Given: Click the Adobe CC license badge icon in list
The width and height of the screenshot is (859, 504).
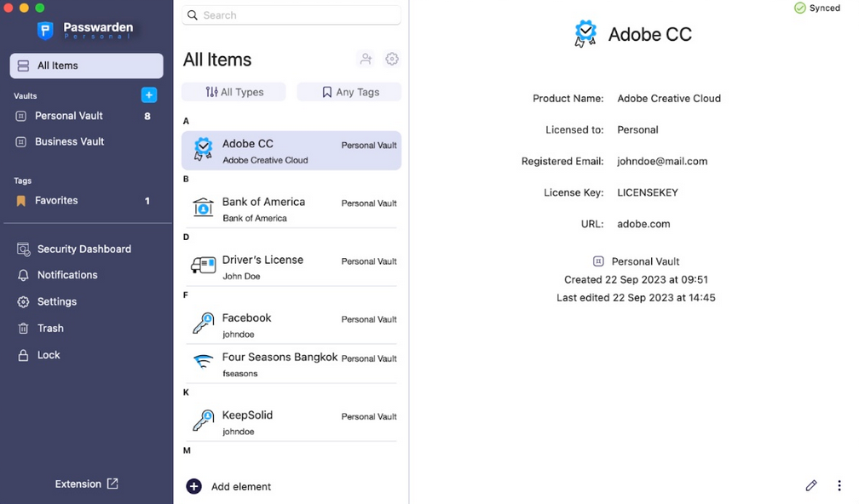Looking at the screenshot, I should click(x=203, y=149).
